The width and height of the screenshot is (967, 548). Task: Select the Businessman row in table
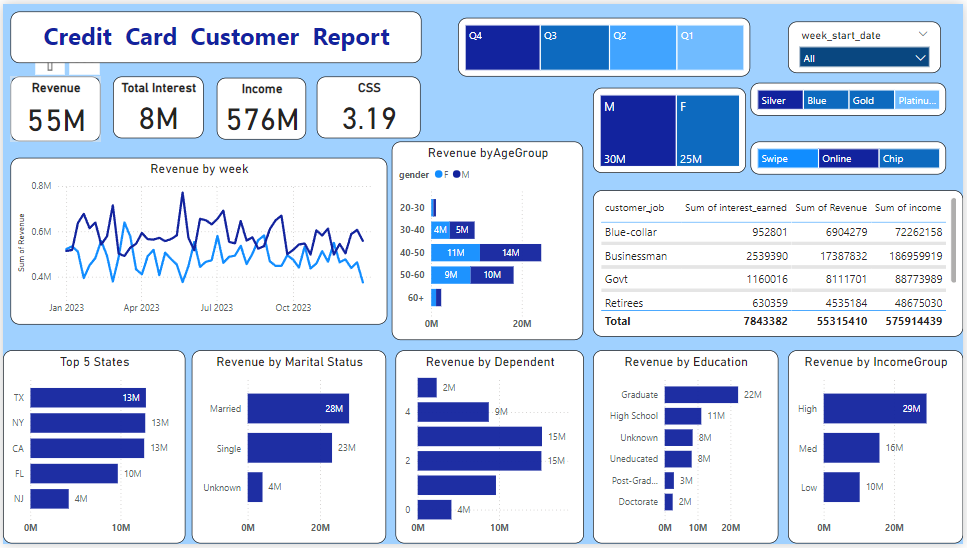[x=773, y=256]
